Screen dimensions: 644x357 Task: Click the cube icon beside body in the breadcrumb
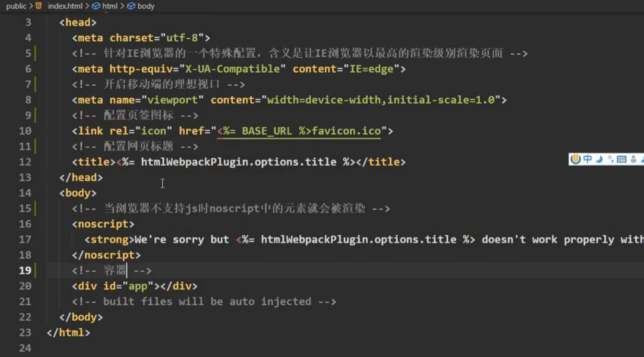pyautogui.click(x=131, y=6)
